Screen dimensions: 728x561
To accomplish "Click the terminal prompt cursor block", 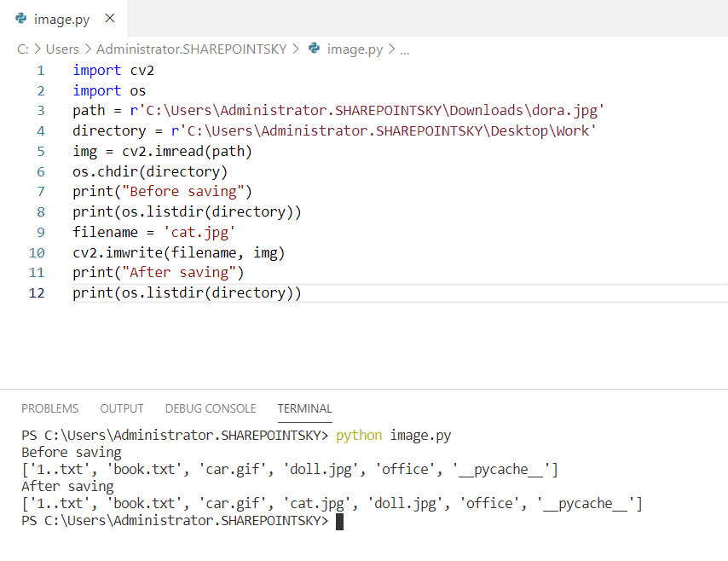I will 339,522.
